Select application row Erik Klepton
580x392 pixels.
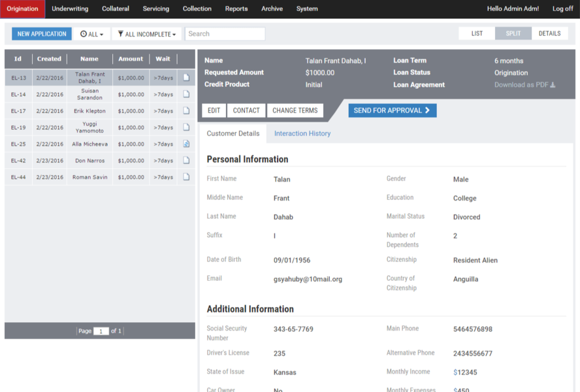point(99,110)
